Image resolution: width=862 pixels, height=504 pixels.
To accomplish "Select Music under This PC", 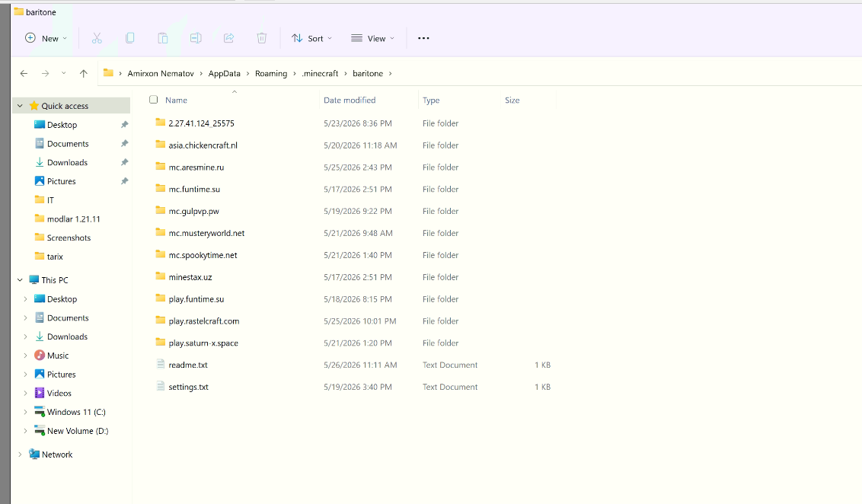I will (x=58, y=356).
